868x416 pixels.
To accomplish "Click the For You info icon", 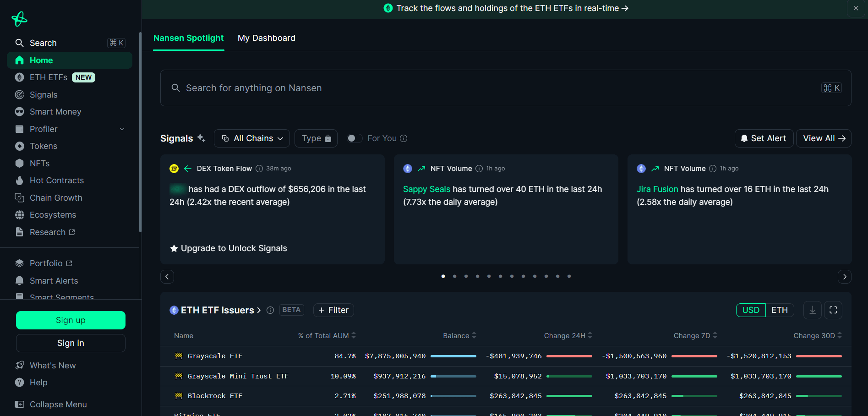I will [x=404, y=138].
